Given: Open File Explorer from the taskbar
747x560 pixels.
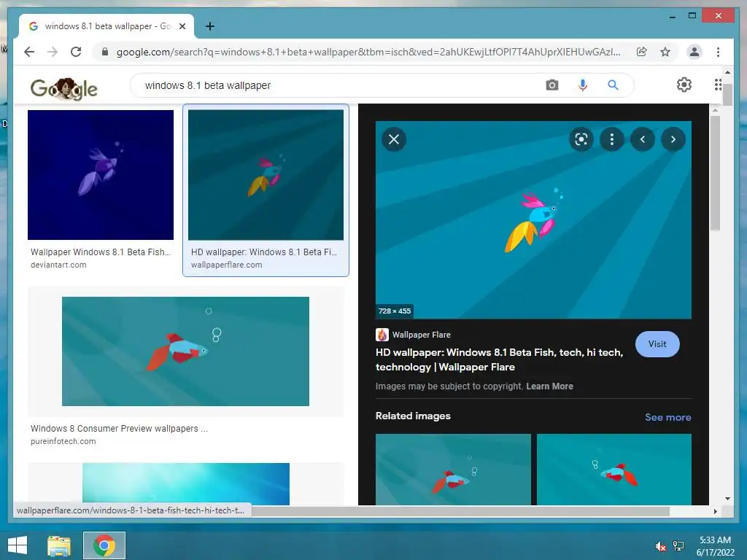Looking at the screenshot, I should point(59,545).
